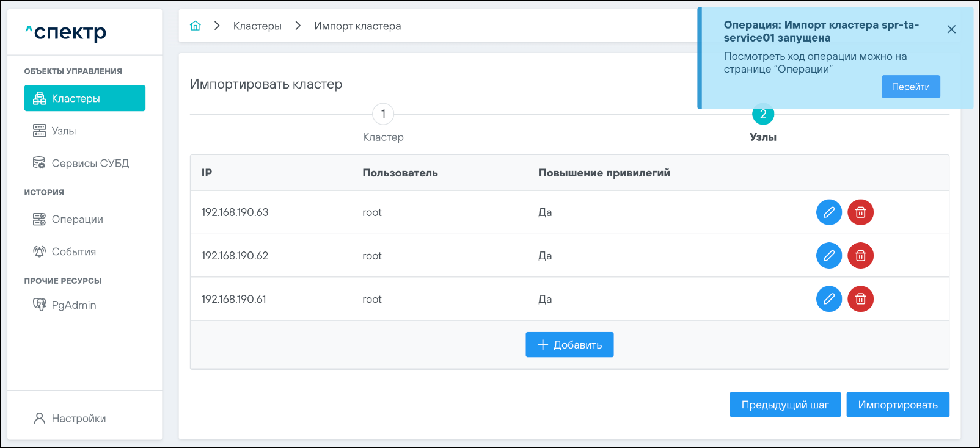Open Сервисы СУБД section

click(90, 163)
